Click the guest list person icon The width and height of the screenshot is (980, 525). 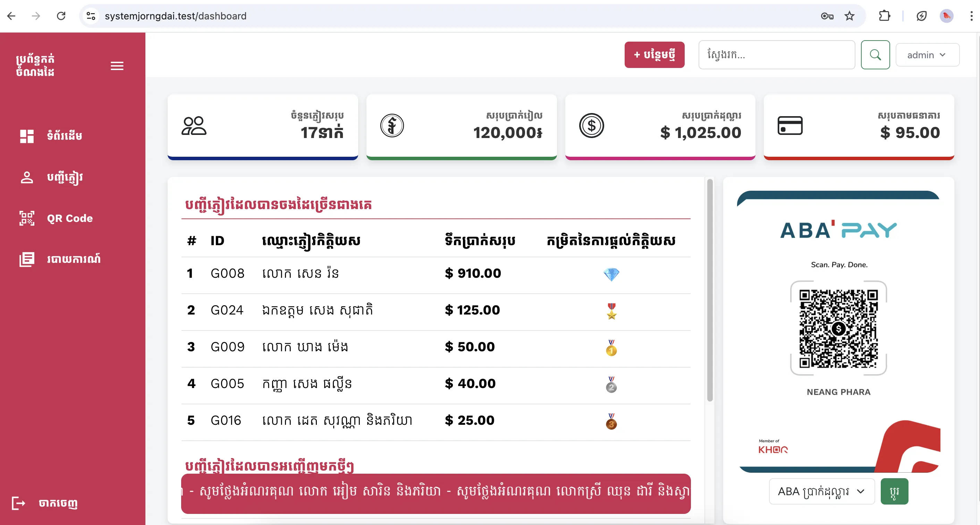pyautogui.click(x=27, y=177)
